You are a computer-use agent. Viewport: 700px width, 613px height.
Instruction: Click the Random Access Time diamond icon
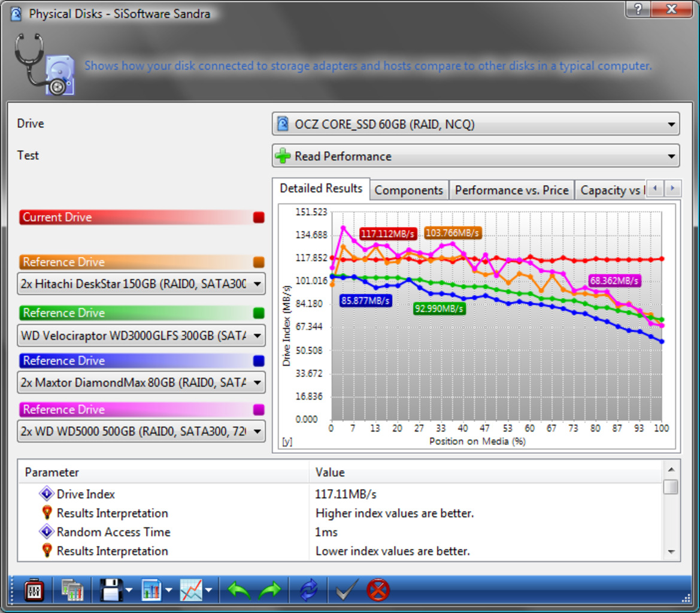pos(47,532)
